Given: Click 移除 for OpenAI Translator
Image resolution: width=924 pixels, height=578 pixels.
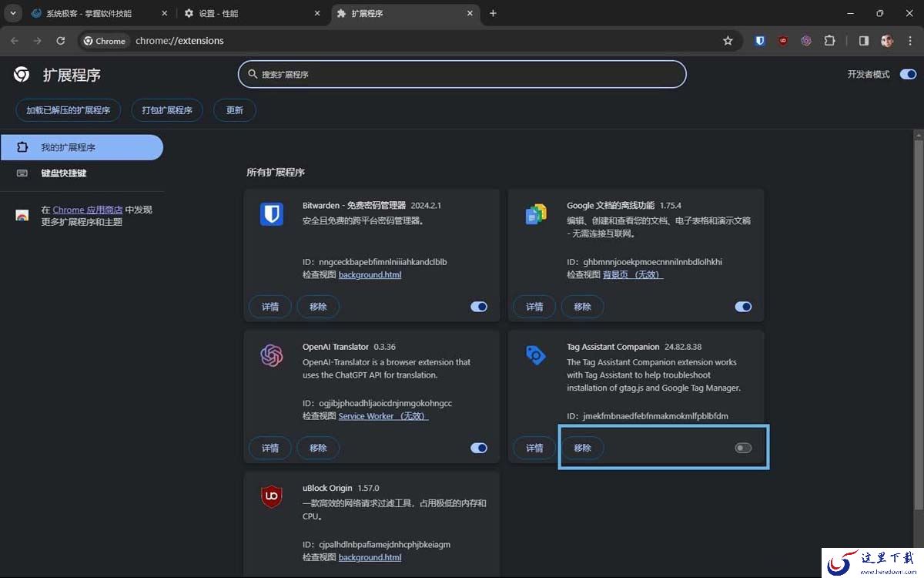Looking at the screenshot, I should (318, 448).
